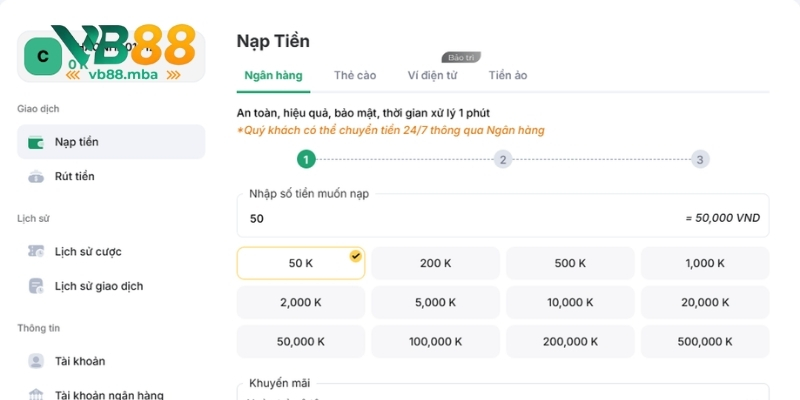The image size is (800, 400).
Task: Open the Ví điện tử tab
Action: click(433, 75)
